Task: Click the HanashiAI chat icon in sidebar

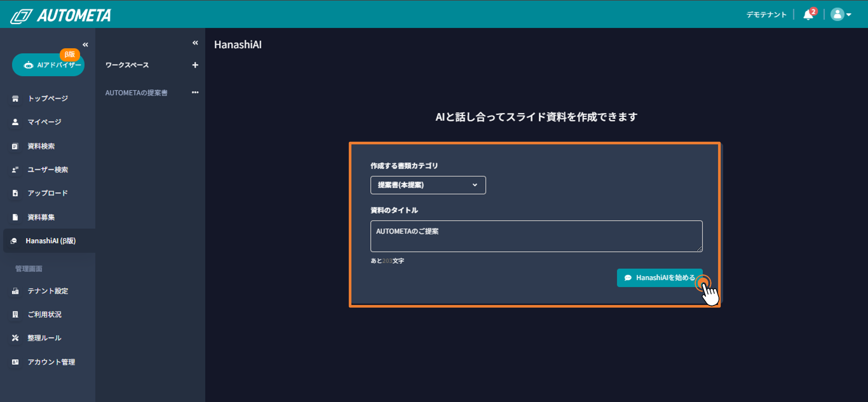Action: [14, 241]
